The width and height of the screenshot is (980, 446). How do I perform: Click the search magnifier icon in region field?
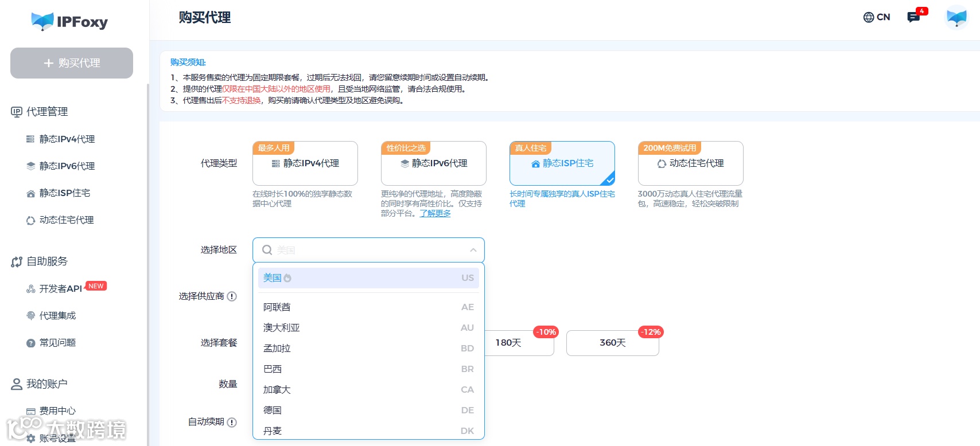click(x=267, y=250)
